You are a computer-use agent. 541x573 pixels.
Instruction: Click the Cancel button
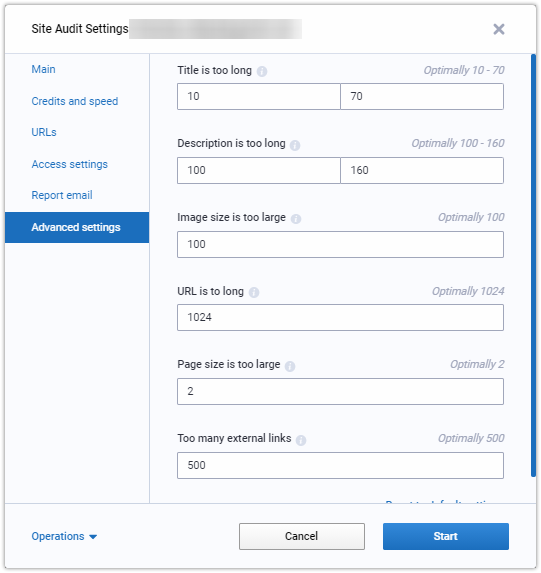click(x=302, y=536)
